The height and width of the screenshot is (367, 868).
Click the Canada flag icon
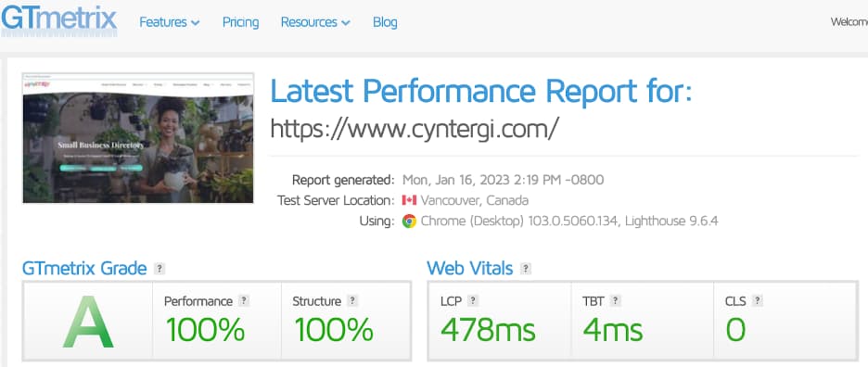[x=409, y=200]
